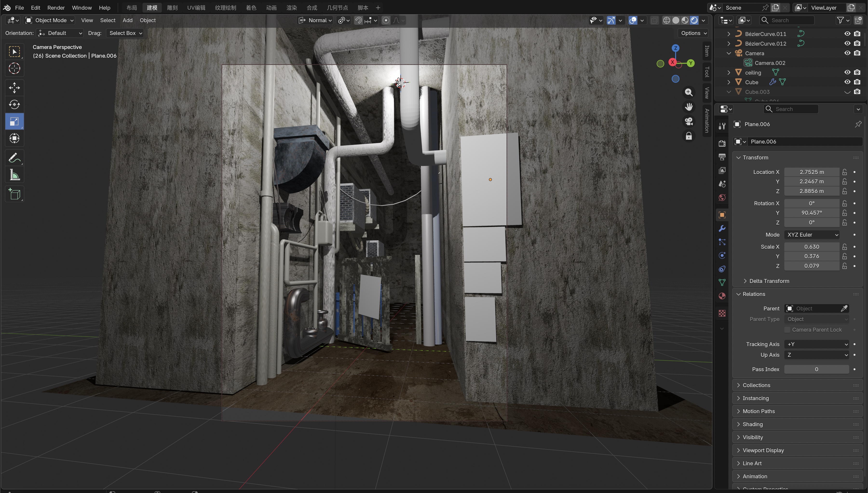This screenshot has height=493, width=868.
Task: Adjust the Scale X value field
Action: [812, 247]
